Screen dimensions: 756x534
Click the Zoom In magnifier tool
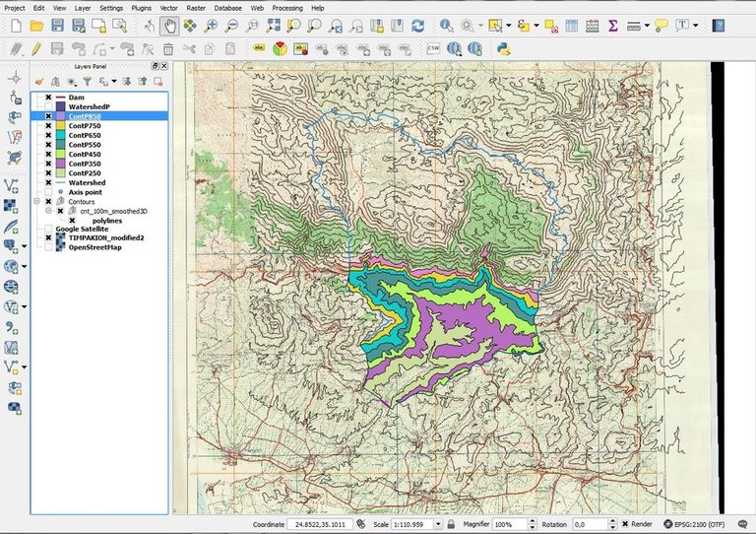(x=211, y=25)
